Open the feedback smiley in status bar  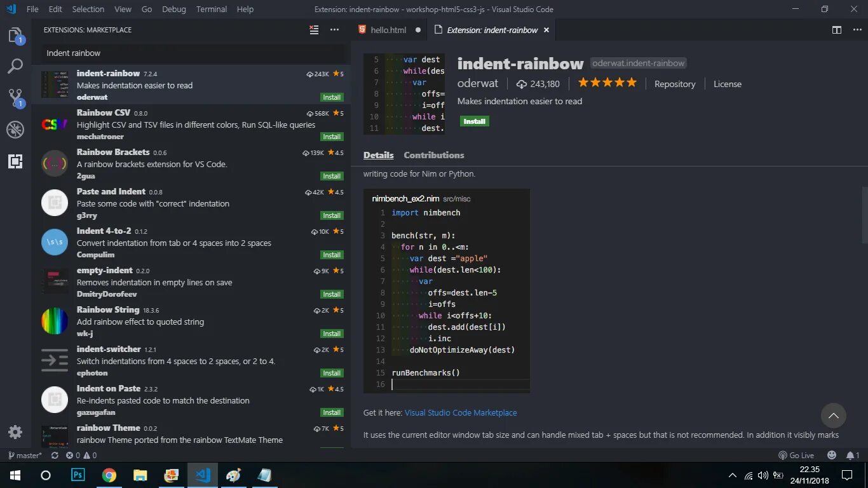(x=832, y=456)
